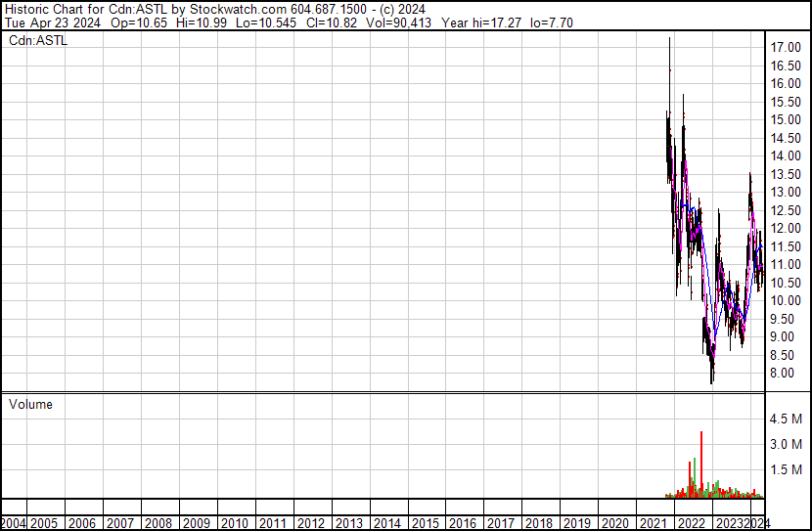Click the 17.00 price axis label

787,47
